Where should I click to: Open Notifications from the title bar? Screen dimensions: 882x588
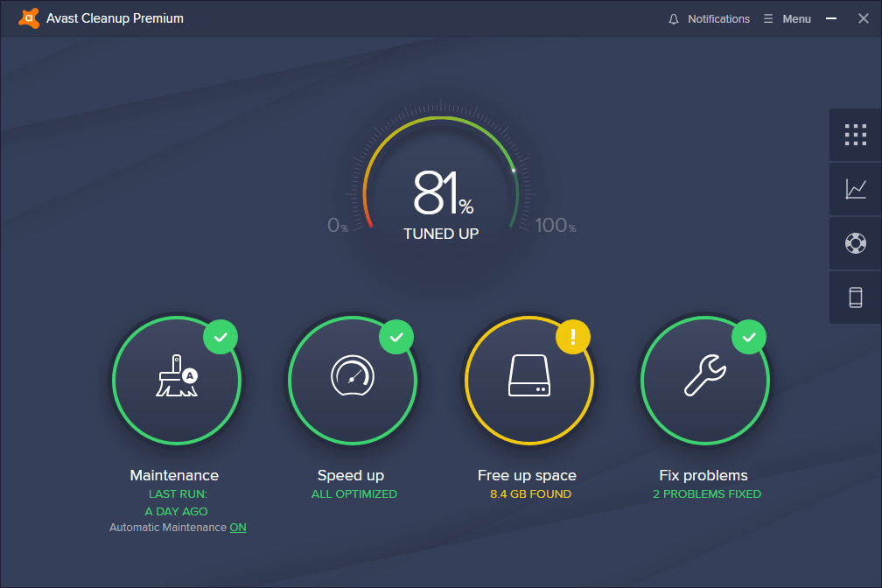[709, 18]
